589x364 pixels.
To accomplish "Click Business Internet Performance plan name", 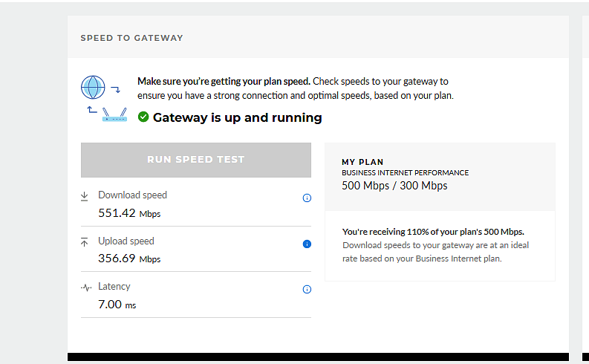I will click(405, 173).
